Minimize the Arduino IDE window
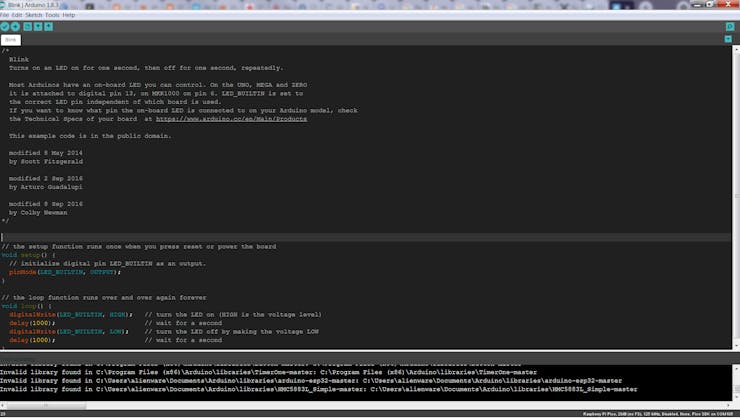The width and height of the screenshot is (740, 418). point(698,5)
